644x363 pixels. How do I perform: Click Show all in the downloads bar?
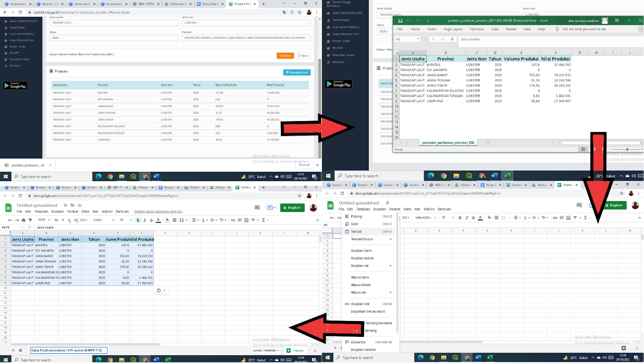pyautogui.click(x=304, y=165)
